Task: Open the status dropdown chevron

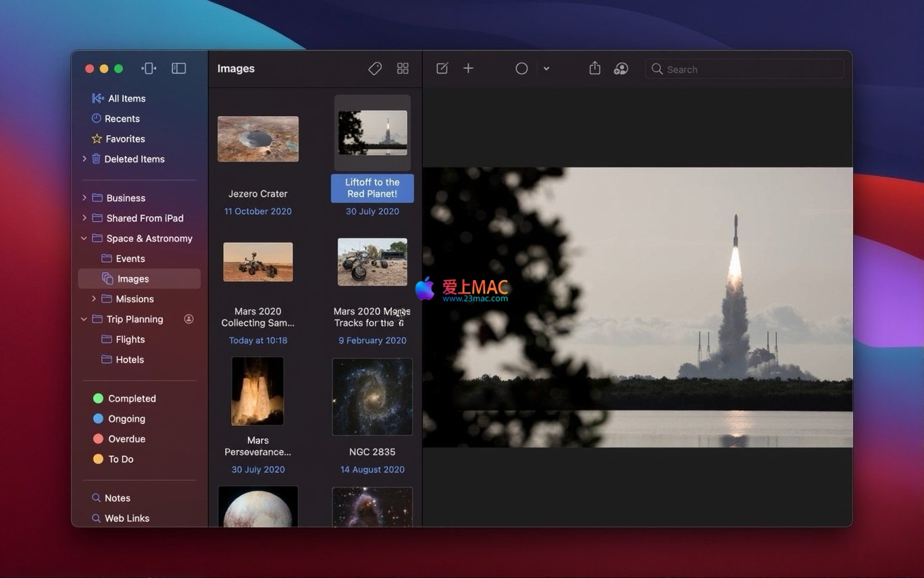Action: point(546,69)
